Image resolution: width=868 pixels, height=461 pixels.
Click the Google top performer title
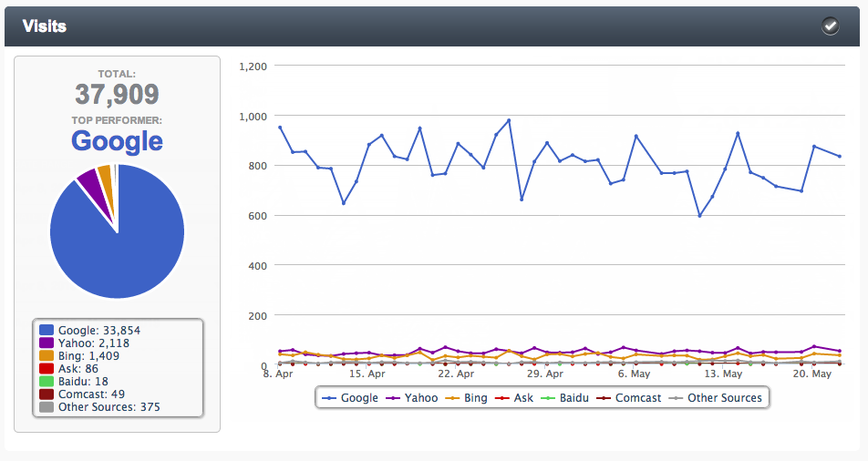point(117,141)
